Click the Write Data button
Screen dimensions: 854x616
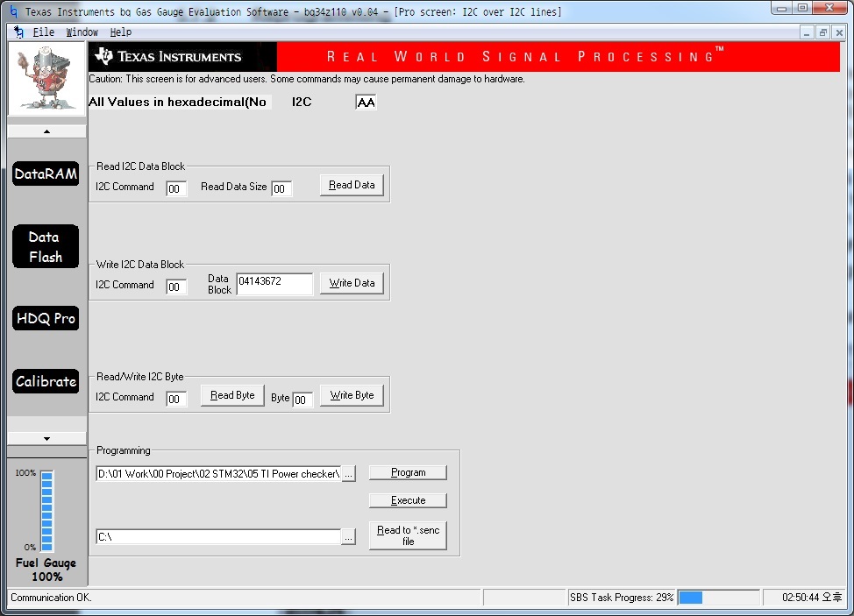(352, 283)
